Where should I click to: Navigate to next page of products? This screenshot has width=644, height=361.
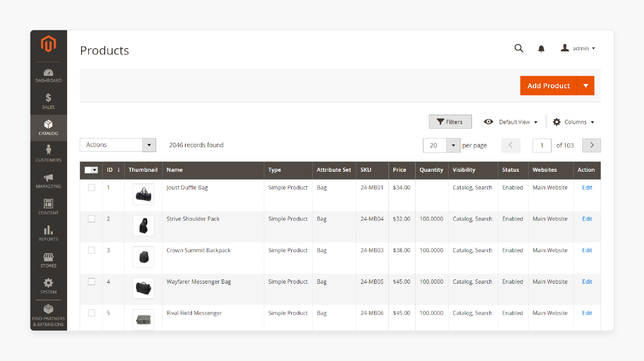(x=591, y=145)
